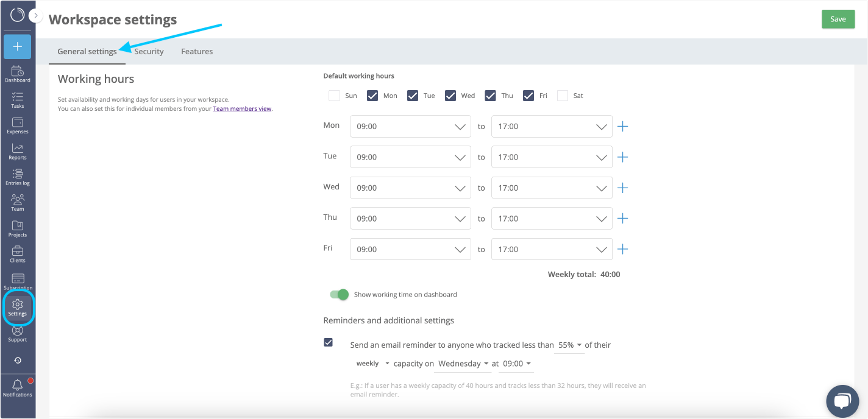Open the Features tab
The image size is (868, 419).
pos(197,51)
